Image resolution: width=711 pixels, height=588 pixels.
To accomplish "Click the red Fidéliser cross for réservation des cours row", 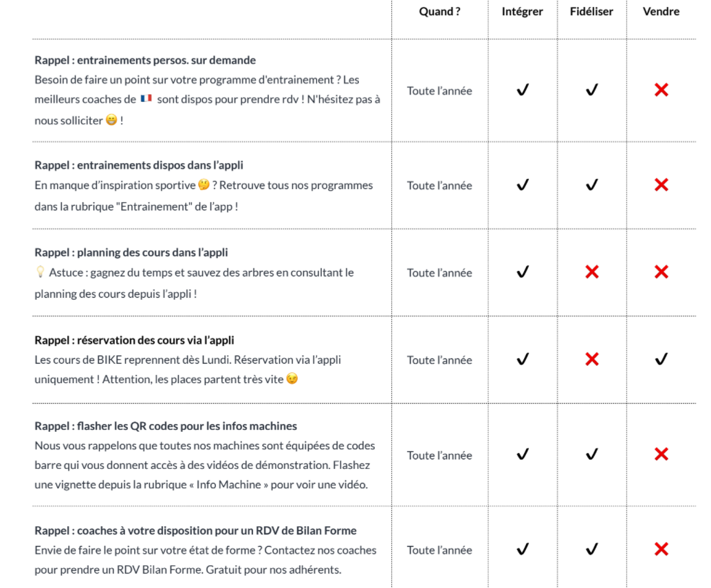I will [x=591, y=359].
